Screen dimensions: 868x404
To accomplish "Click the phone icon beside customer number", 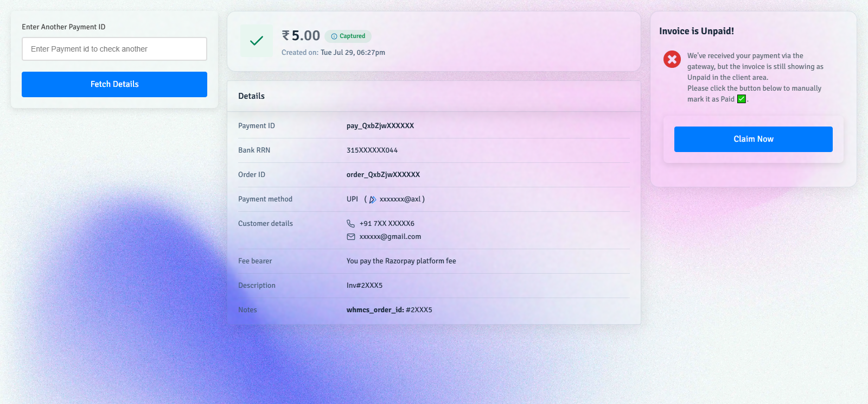I will 350,223.
